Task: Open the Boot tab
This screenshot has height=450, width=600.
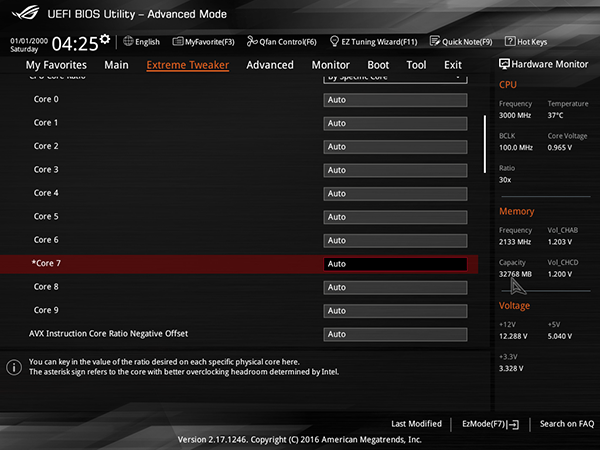Action: [x=378, y=65]
